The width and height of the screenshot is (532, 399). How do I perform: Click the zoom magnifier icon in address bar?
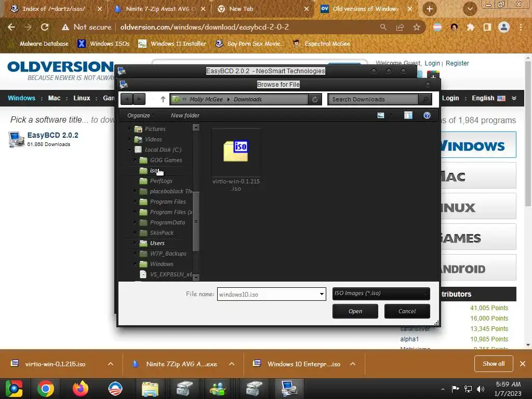(x=383, y=27)
